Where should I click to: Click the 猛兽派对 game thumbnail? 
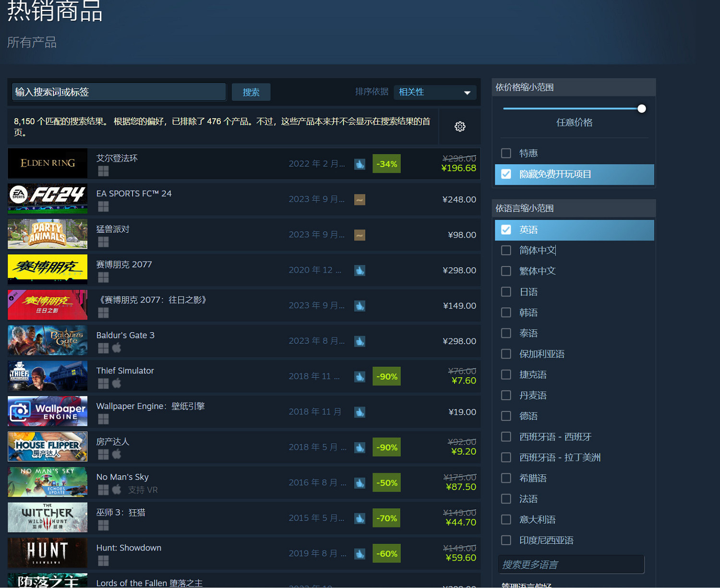[47, 234]
